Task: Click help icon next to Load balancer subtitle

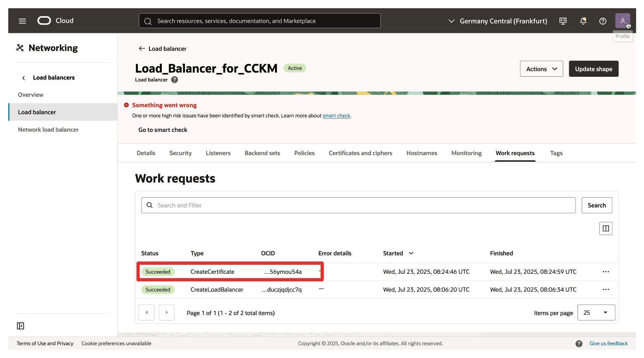Action: point(175,80)
